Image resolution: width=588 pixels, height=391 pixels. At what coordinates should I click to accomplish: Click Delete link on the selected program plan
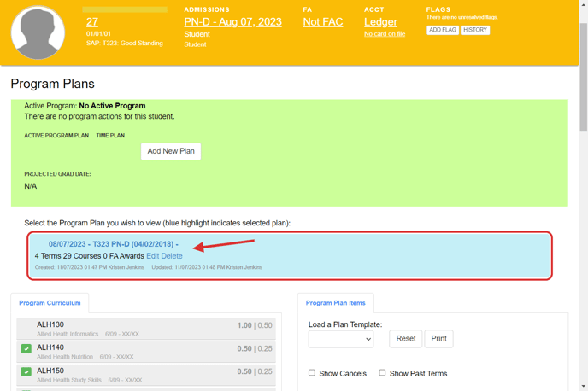pos(172,256)
